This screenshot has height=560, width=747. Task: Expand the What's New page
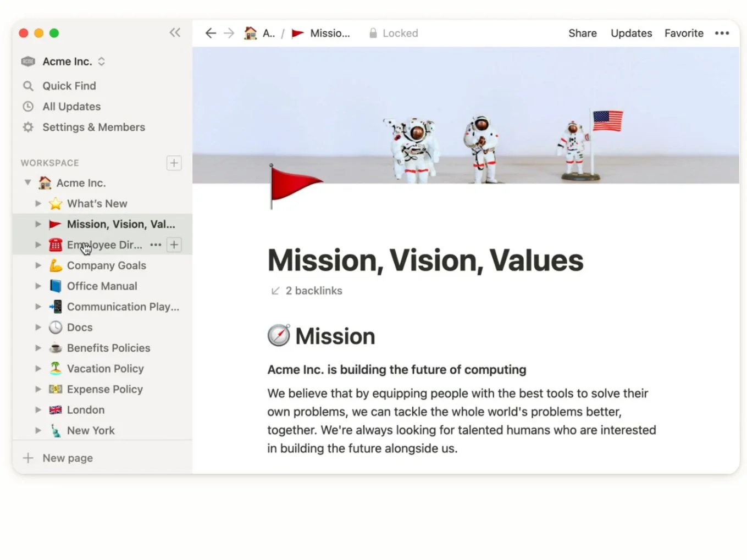38,203
